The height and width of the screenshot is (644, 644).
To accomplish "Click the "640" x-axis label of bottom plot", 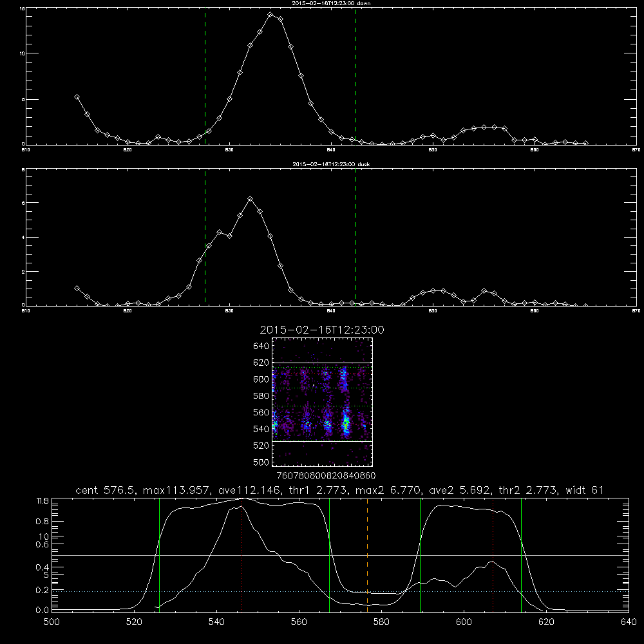I will coord(629,622).
